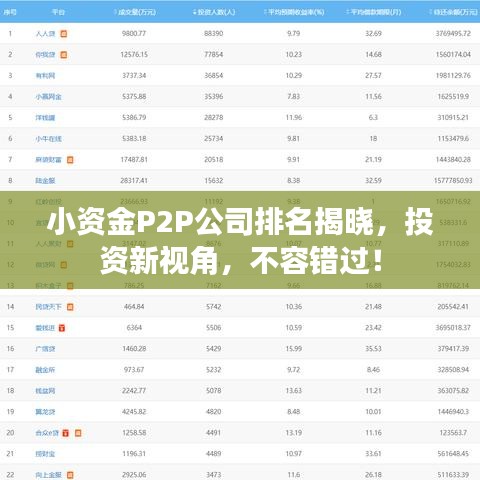Open the rank 2 platform name link

point(45,55)
